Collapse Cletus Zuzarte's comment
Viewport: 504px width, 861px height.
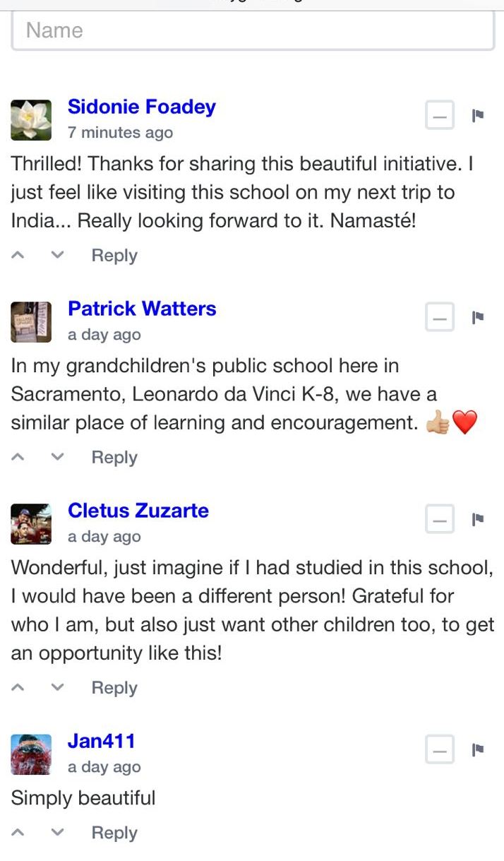(x=439, y=520)
